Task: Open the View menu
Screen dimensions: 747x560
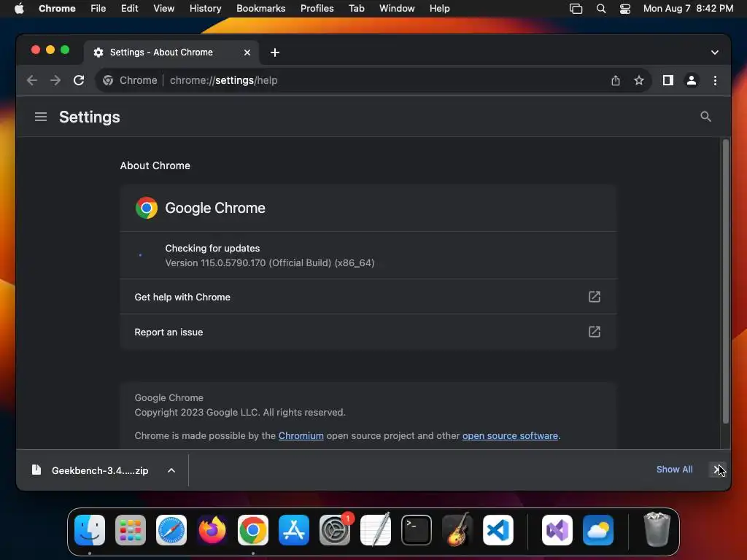Action: [x=163, y=9]
